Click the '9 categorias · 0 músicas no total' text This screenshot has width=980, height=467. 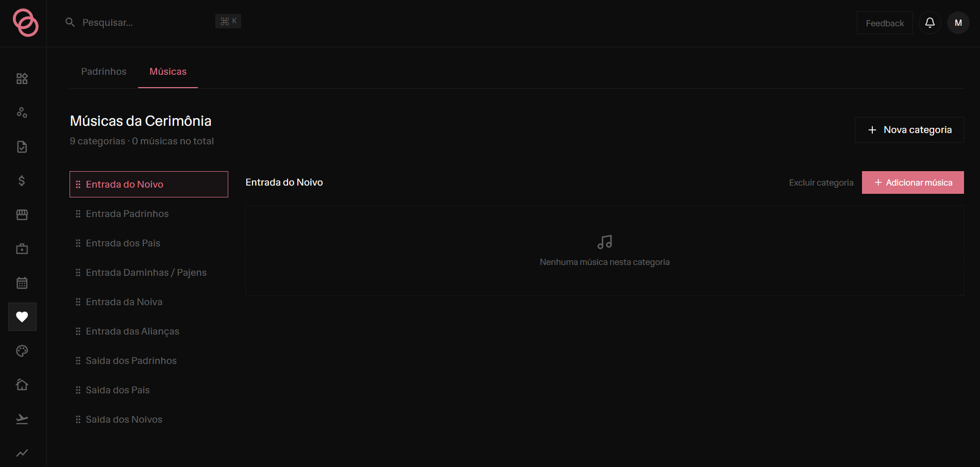pyautogui.click(x=142, y=141)
